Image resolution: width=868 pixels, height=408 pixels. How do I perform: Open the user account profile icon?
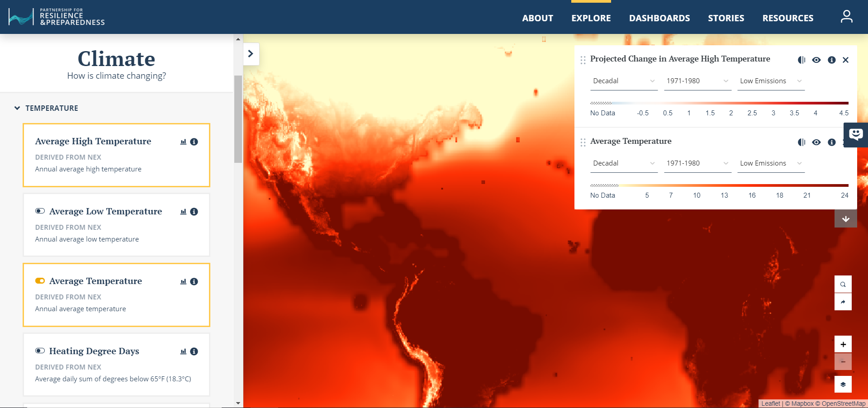pyautogui.click(x=846, y=17)
